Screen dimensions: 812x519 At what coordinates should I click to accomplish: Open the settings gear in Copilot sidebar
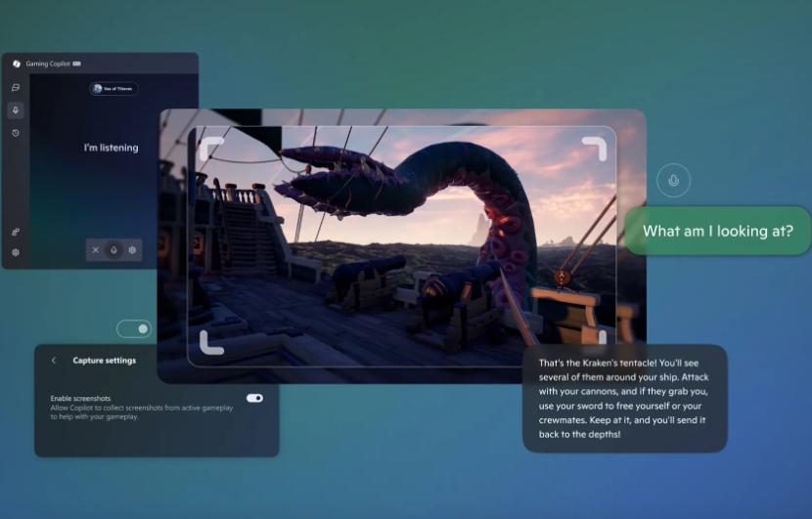pyautogui.click(x=16, y=252)
